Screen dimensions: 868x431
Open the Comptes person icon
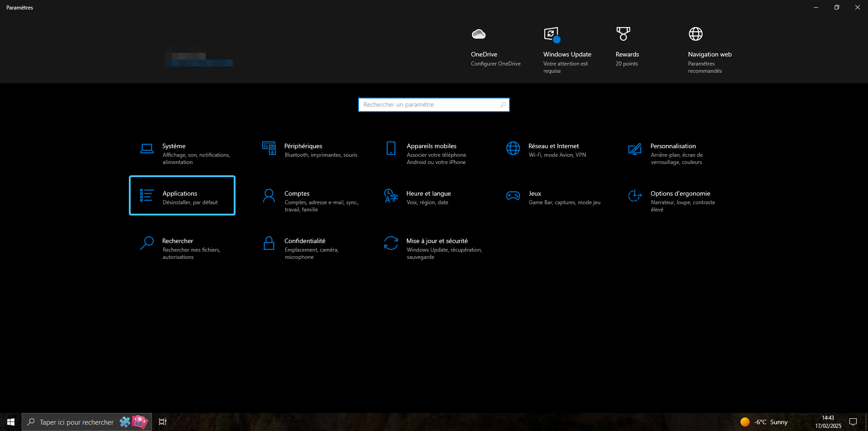pos(269,196)
